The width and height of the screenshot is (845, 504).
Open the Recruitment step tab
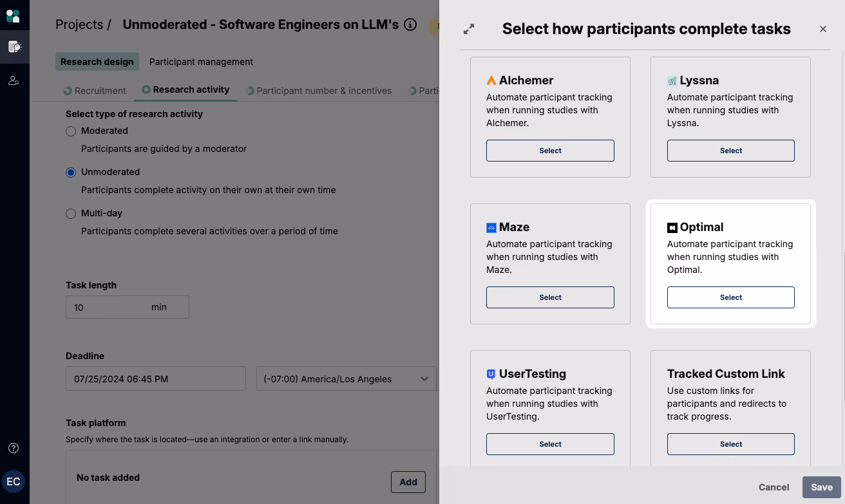click(x=95, y=91)
